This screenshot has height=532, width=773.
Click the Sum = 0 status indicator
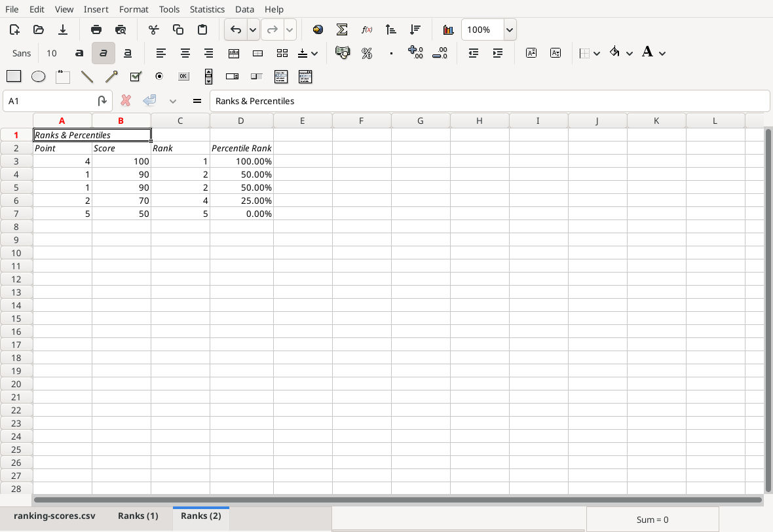tap(652, 520)
